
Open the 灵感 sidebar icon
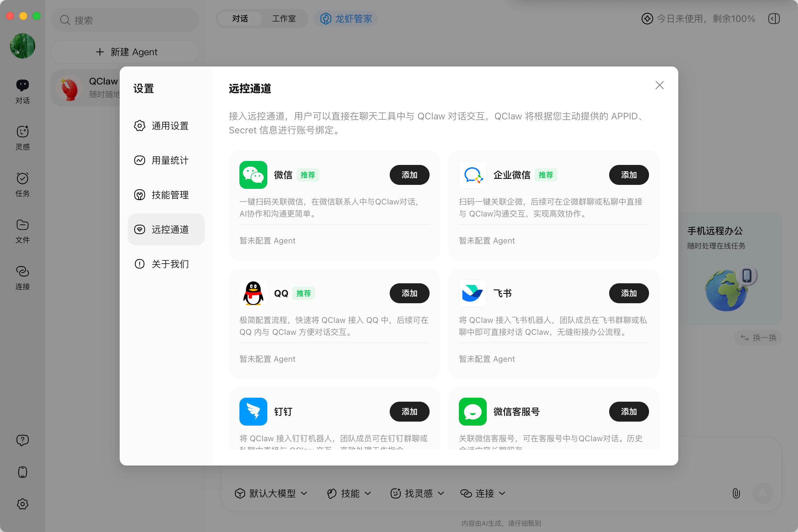pos(22,132)
